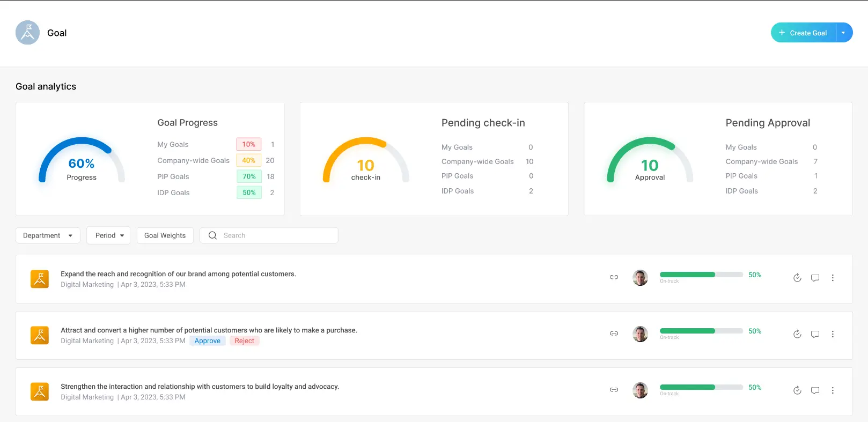Reject the 'Attract and convert' goal
The image size is (868, 422).
[x=244, y=341]
